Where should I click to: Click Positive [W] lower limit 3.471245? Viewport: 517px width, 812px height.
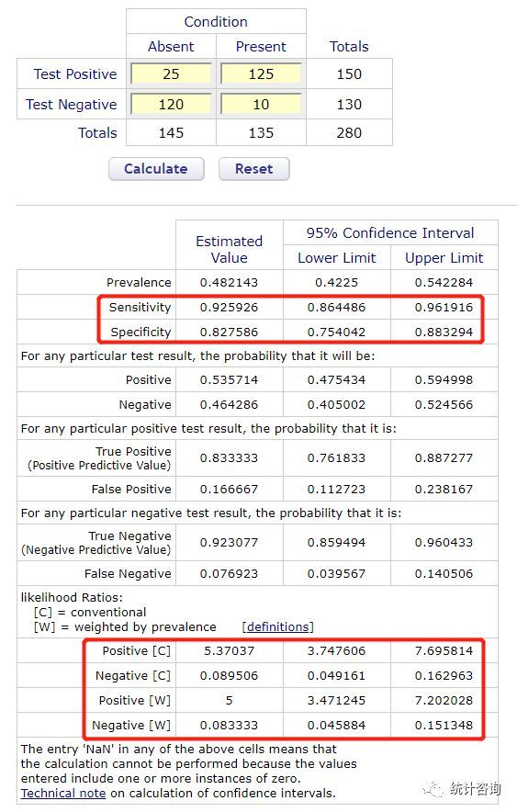click(336, 701)
